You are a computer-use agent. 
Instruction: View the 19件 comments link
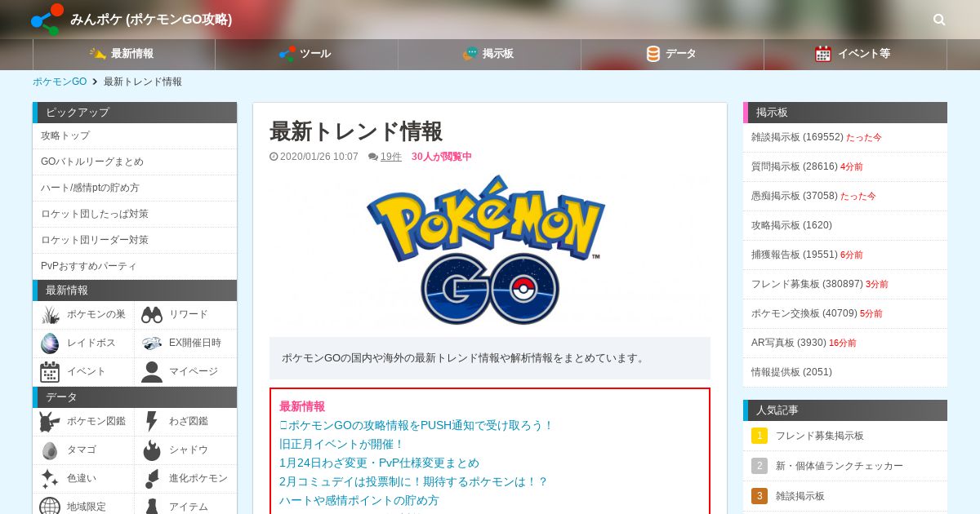[x=391, y=157]
